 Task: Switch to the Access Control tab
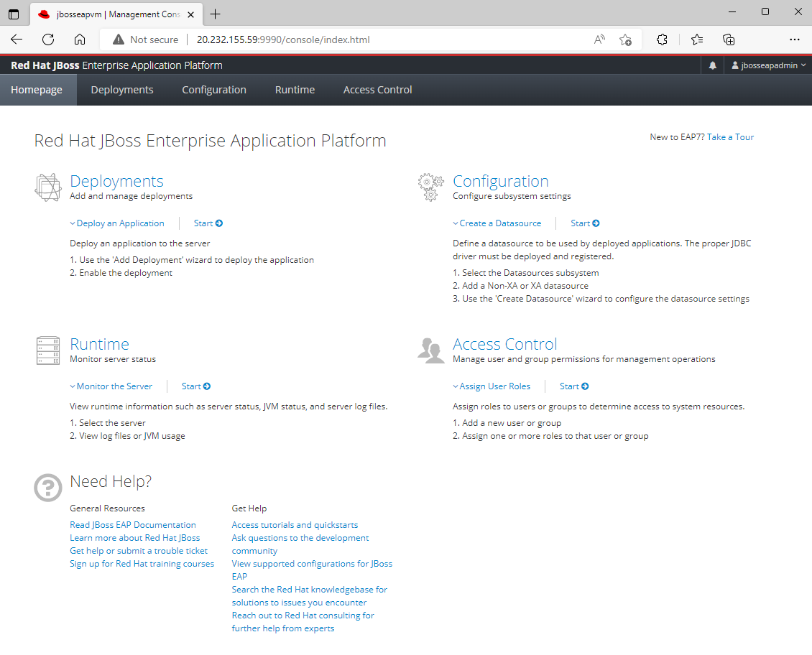(x=377, y=90)
